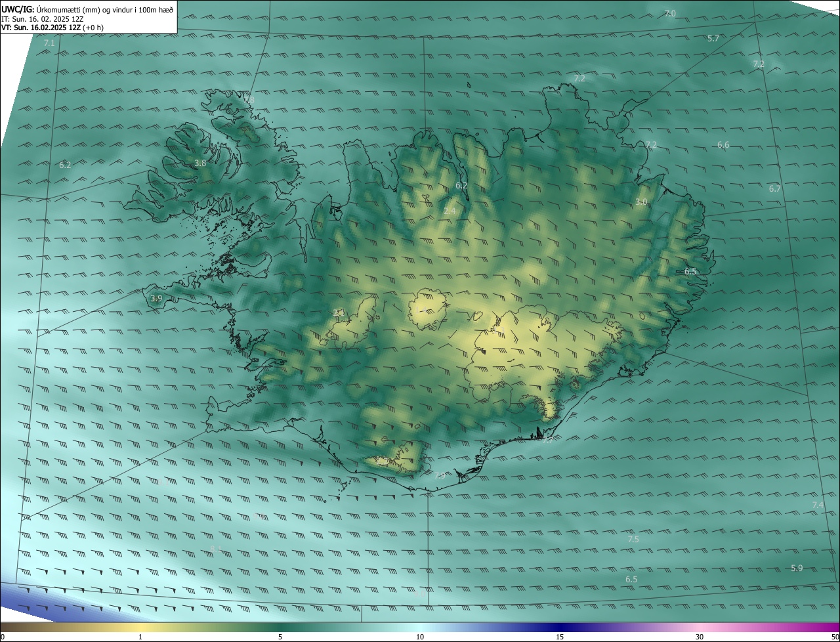The image size is (840, 642).
Task: Click the '50' tick on color scale
Action: coord(835,637)
